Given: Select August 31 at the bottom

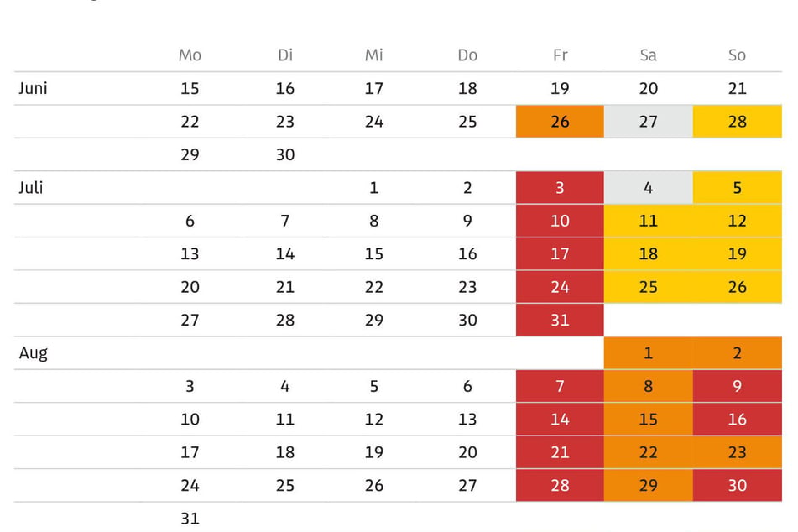Looking at the screenshot, I should coord(190,519).
